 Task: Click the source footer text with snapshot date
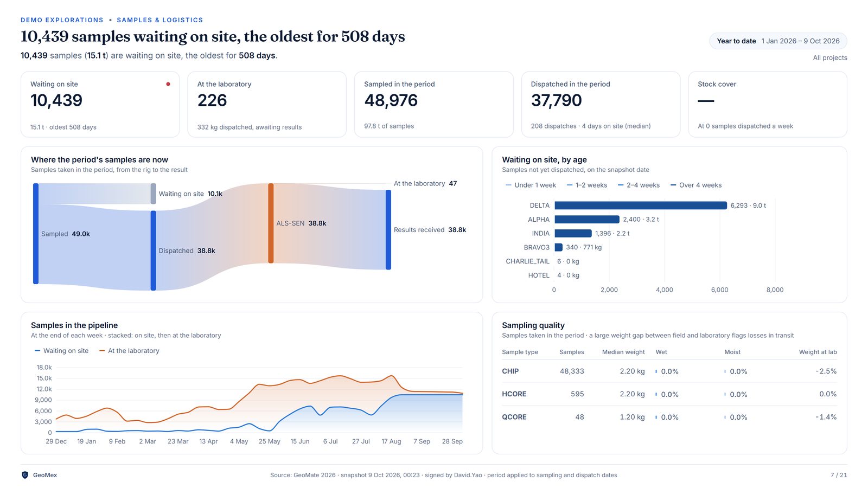(x=443, y=475)
